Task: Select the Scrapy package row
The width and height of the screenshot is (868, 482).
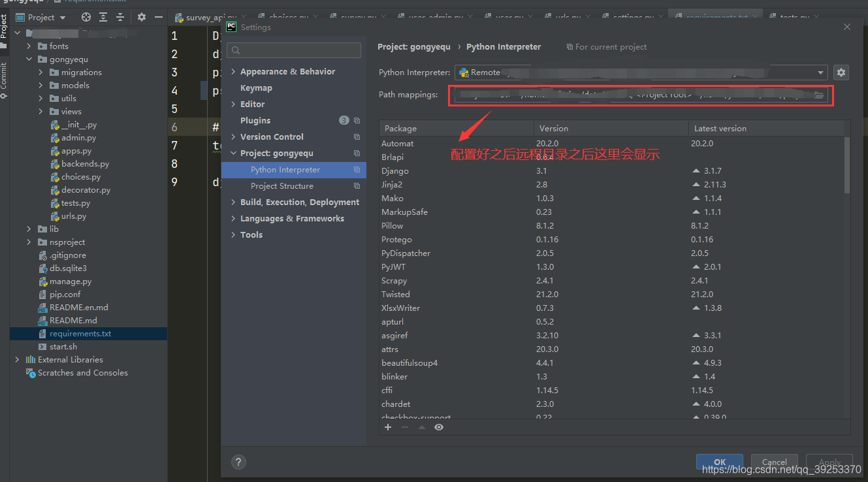Action: [x=611, y=281]
